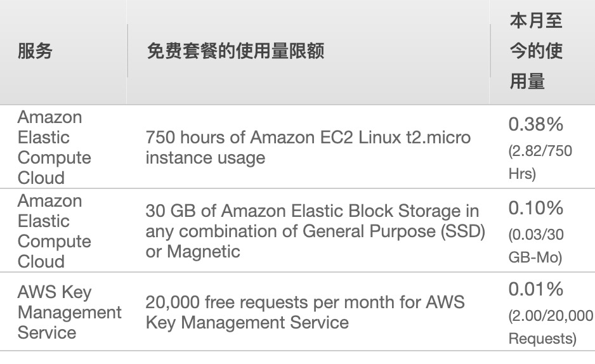Click the 0.38% usage value
The height and width of the screenshot is (364, 595).
coord(536,124)
